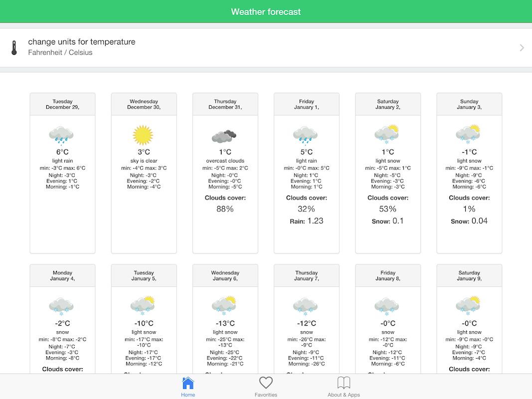Click the light snow icon for Saturday January 9
The width and height of the screenshot is (532, 399).
click(x=468, y=306)
